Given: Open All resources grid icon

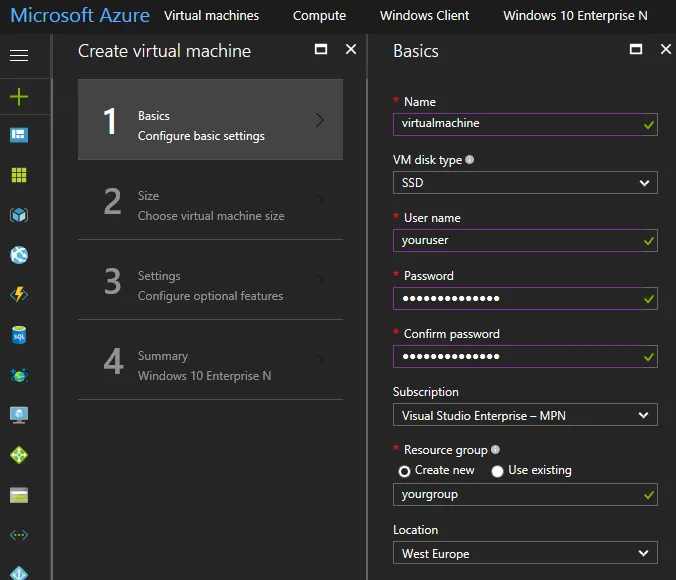Looking at the screenshot, I should click(x=19, y=175).
